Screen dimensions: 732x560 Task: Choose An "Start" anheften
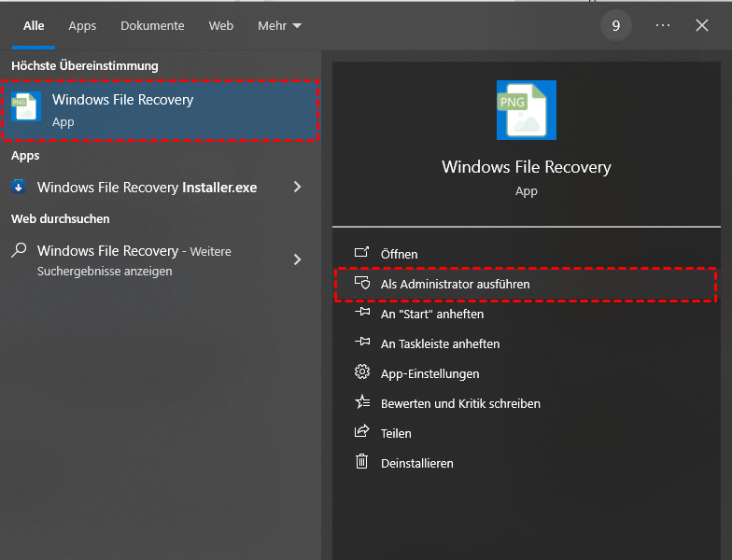click(x=527, y=314)
